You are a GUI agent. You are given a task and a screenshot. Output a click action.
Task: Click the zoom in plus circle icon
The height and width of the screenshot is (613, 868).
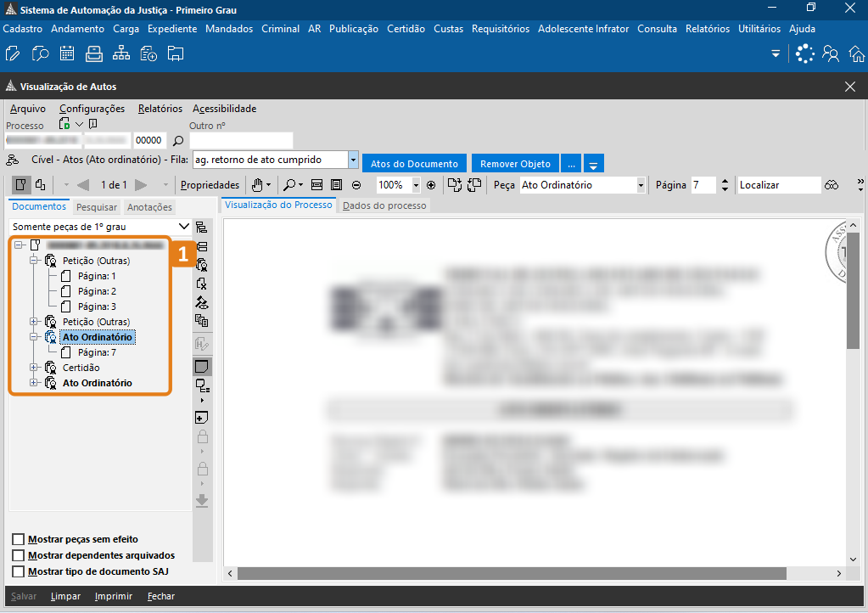pos(431,185)
